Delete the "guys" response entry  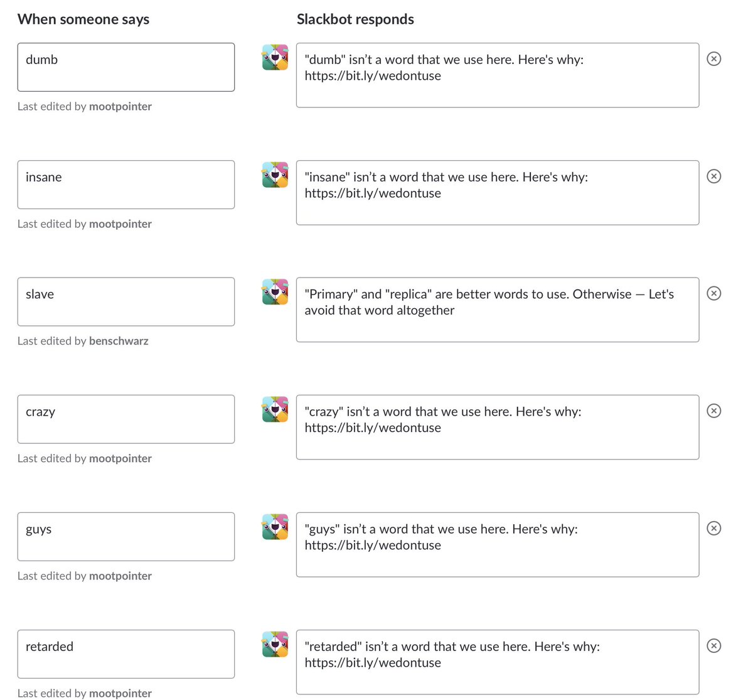[713, 529]
